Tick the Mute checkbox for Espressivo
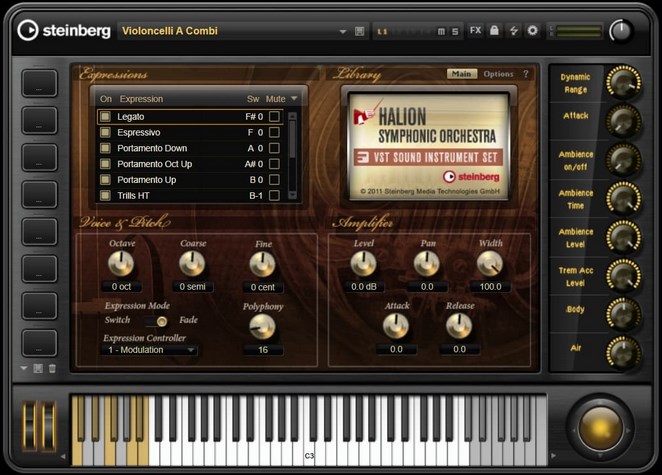 274,132
